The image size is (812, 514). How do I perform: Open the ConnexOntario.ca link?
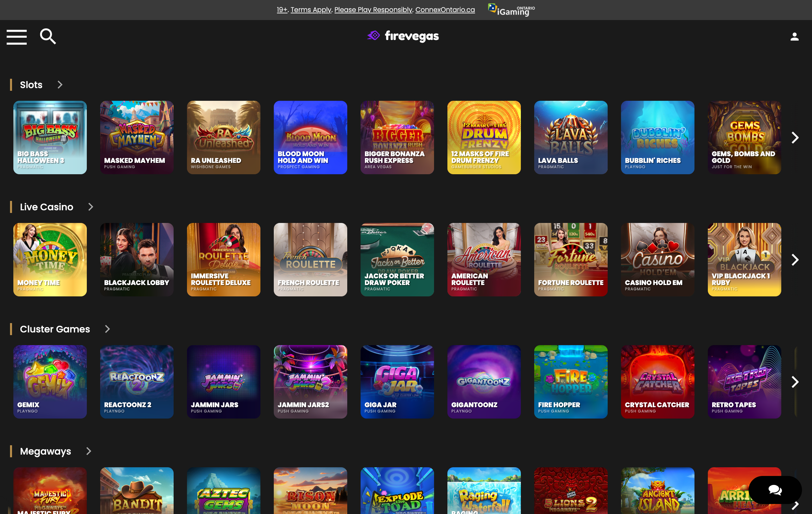coord(445,10)
